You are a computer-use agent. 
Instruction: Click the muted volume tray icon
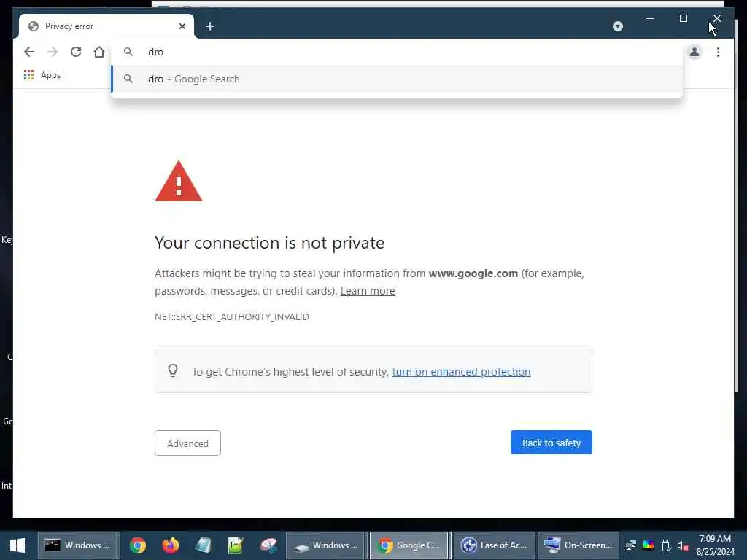point(683,545)
